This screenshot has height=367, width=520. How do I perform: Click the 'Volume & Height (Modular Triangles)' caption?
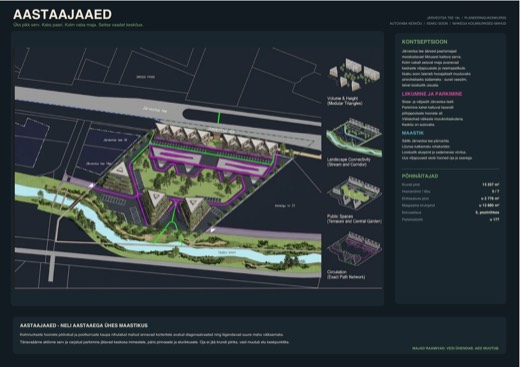coord(345,101)
